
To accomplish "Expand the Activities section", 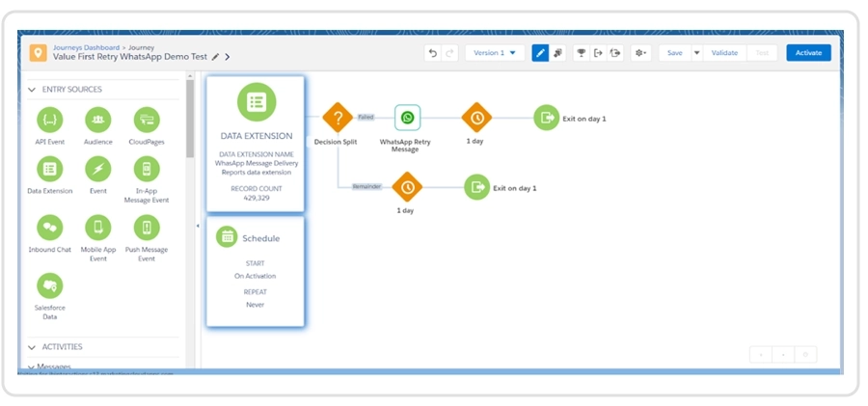I will pos(33,346).
